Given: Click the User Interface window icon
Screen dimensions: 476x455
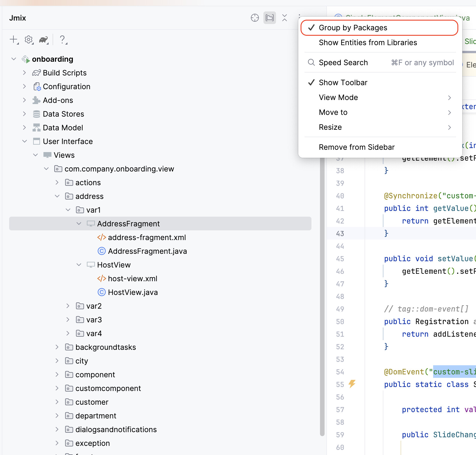Looking at the screenshot, I should click(36, 141).
